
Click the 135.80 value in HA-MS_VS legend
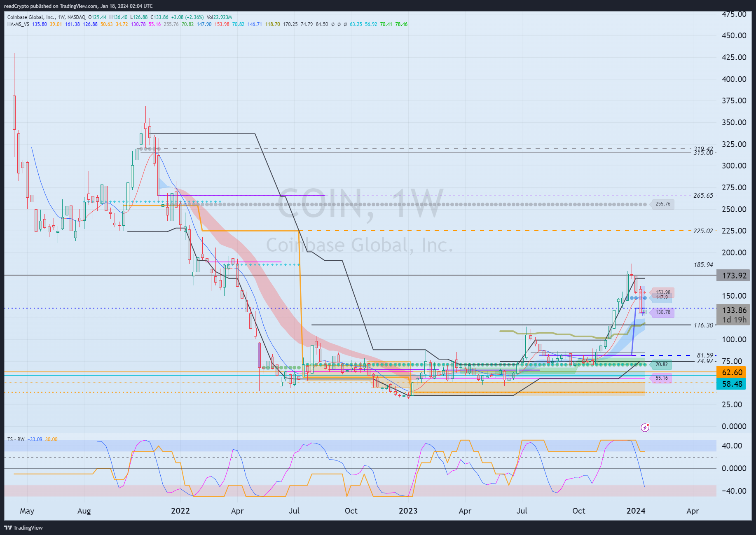[x=40, y=24]
